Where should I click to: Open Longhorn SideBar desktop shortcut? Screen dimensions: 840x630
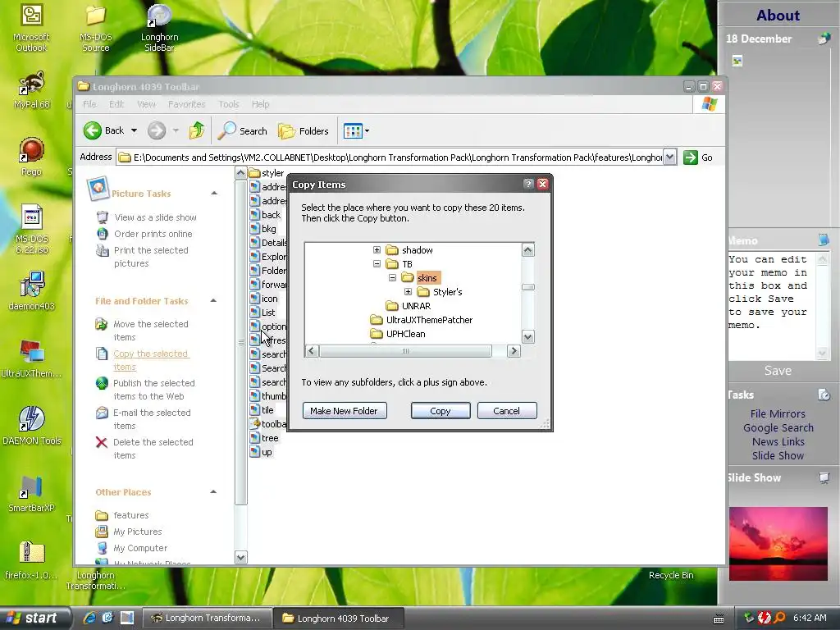(160, 28)
